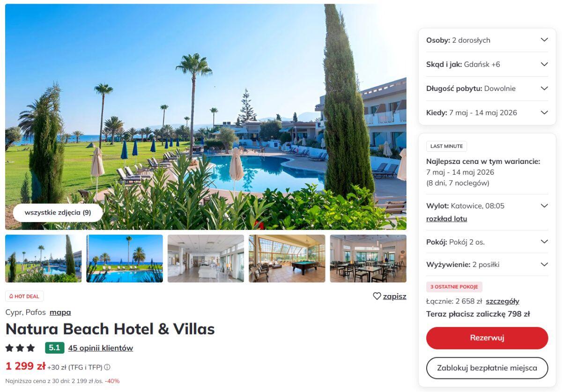
Task: Click the heart icon to save the offer
Action: pyautogui.click(x=377, y=296)
